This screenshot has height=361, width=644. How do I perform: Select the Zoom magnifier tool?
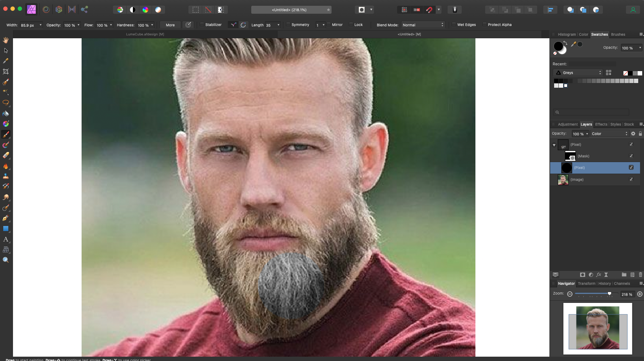[x=6, y=260]
